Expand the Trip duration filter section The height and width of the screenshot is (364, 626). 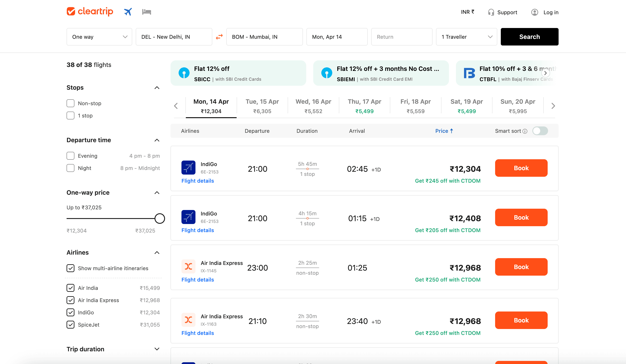pyautogui.click(x=157, y=349)
